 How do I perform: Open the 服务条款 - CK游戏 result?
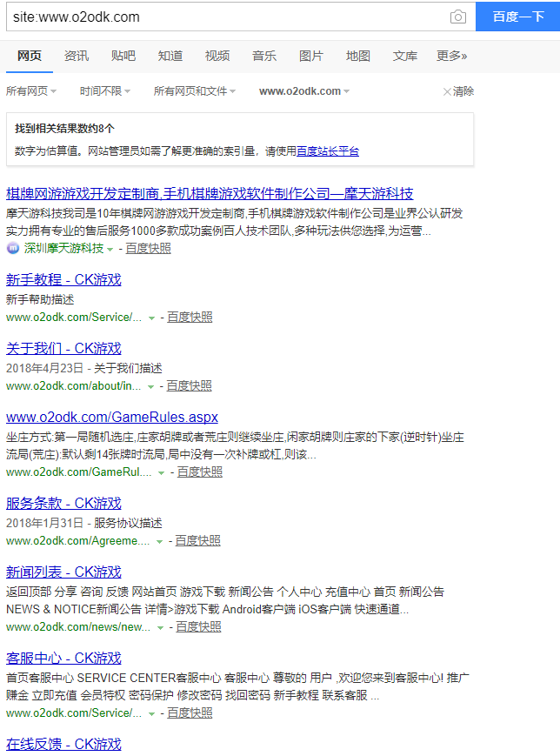click(63, 504)
